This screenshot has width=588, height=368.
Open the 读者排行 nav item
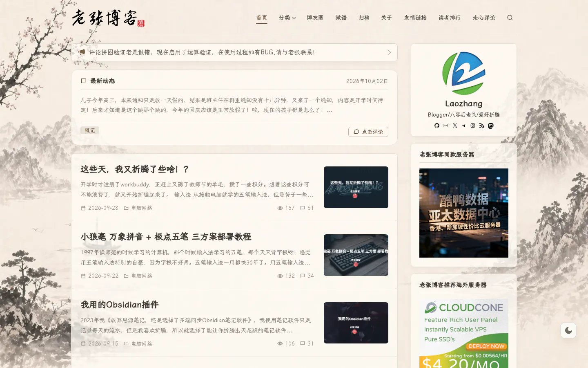tap(450, 18)
